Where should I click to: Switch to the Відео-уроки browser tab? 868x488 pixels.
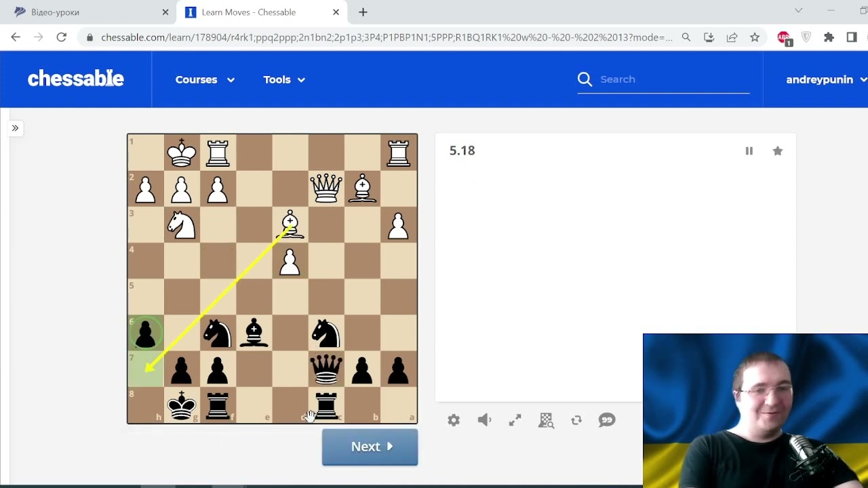(88, 12)
